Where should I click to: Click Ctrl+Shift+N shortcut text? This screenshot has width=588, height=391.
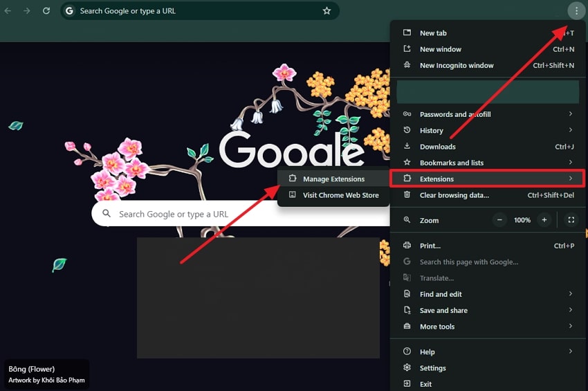click(x=553, y=65)
